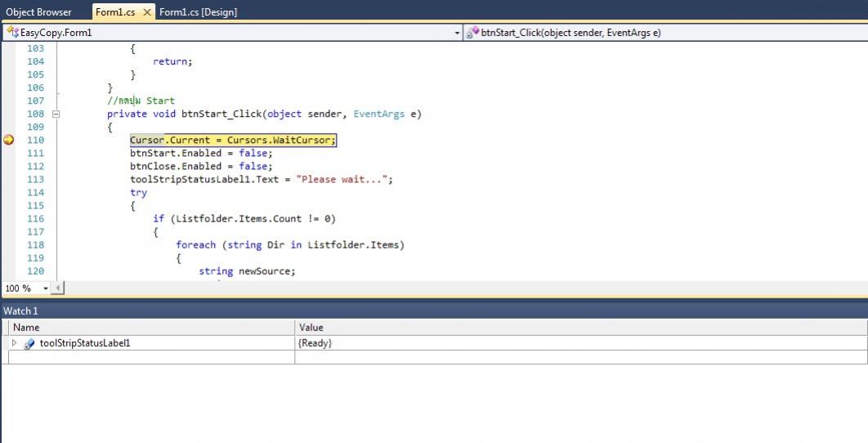Image resolution: width=868 pixels, height=443 pixels.
Task: Switch to the Form1.cs [Design] tab
Action: (198, 12)
